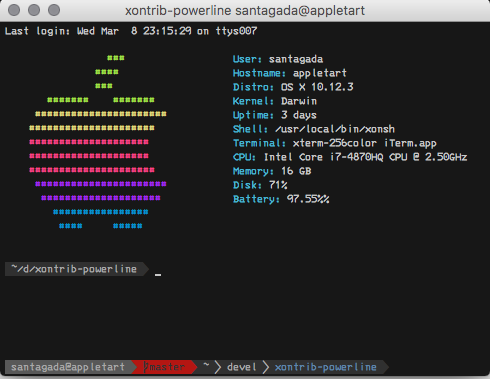
Task: Click the 'Hostname: appletart' line
Action: (x=290, y=73)
